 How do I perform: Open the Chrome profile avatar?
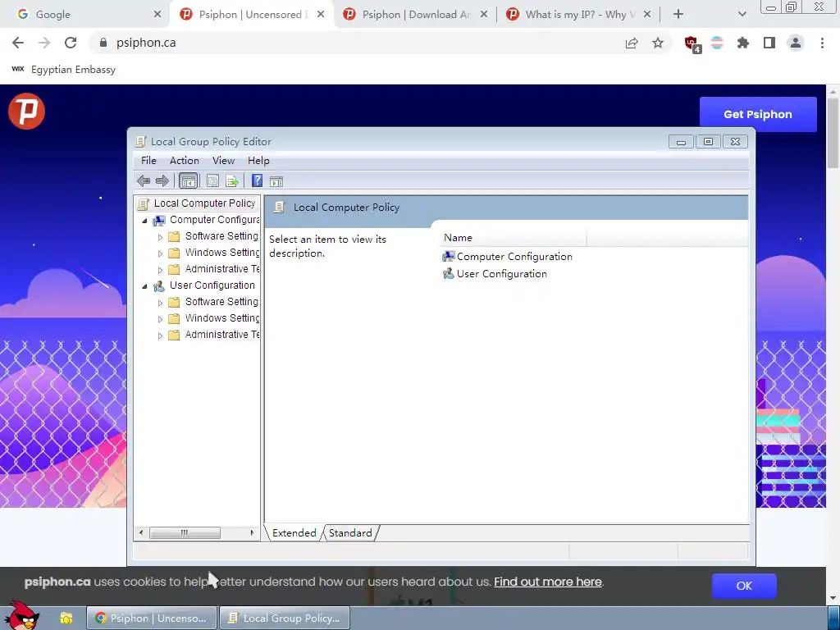(x=796, y=43)
